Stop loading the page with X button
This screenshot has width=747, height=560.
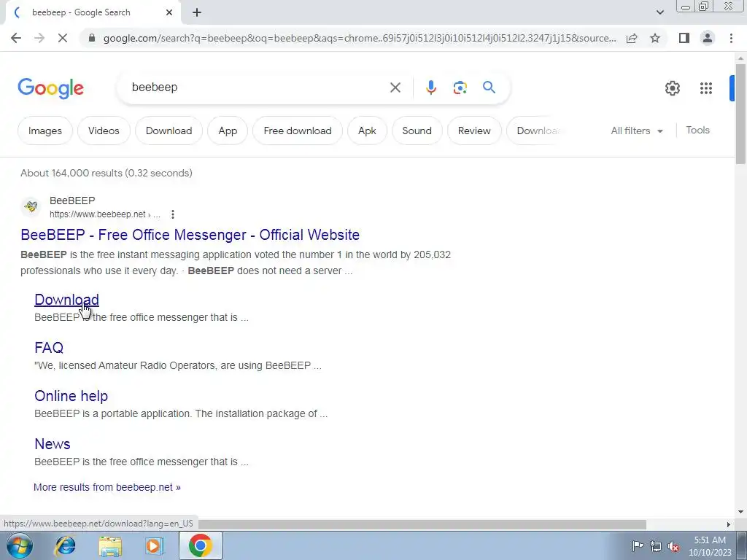point(63,38)
